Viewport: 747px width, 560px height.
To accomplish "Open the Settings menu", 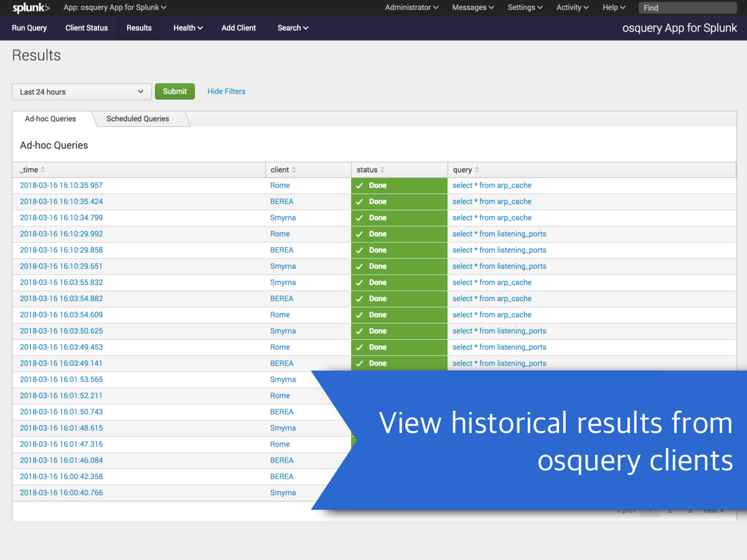I will click(x=525, y=7).
